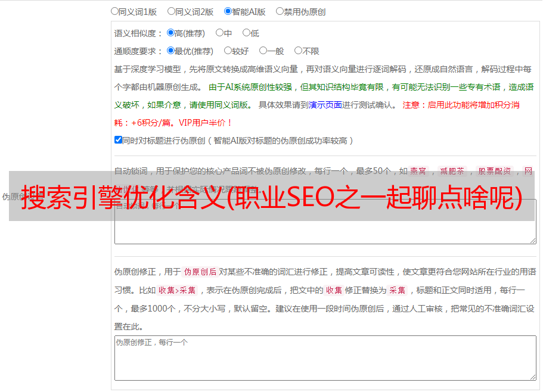The image size is (543, 392).
Task: Select the 同义词2版 radio option
Action: (171, 11)
